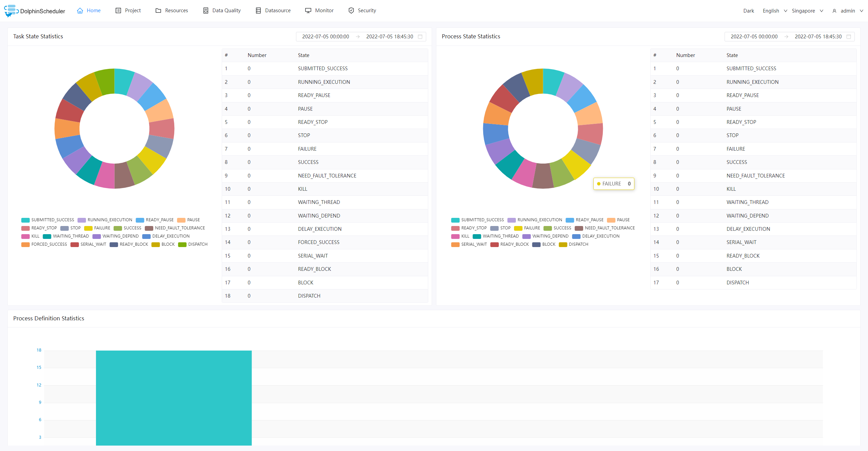Open the Monitor screen icon
Screen dimensions: 868x451
click(308, 11)
